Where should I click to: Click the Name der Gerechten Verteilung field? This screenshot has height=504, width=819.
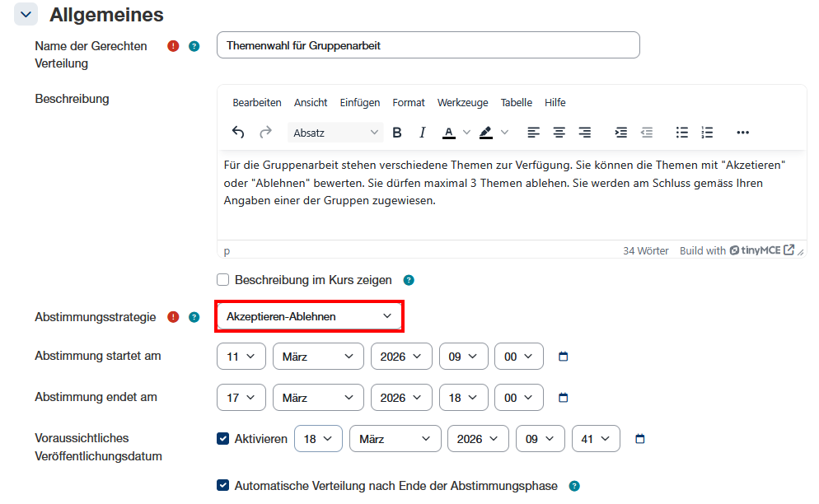(428, 46)
